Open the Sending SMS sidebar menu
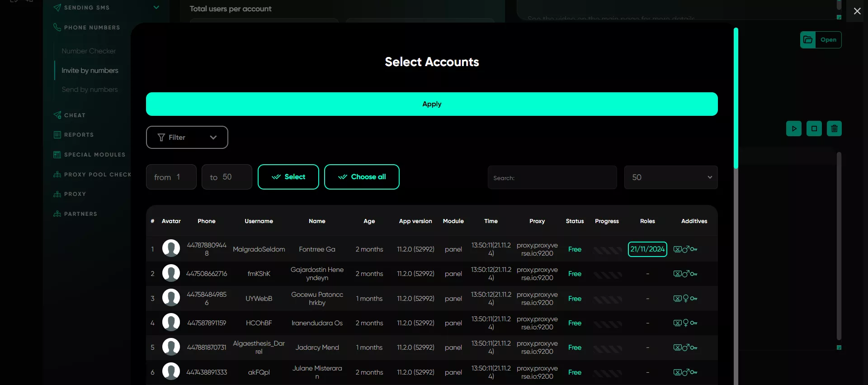This screenshot has width=868, height=385. tap(87, 8)
